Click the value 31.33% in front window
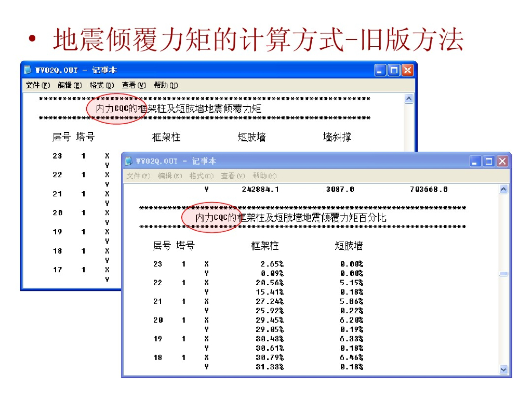This screenshot has height=399, width=532. tap(270, 367)
